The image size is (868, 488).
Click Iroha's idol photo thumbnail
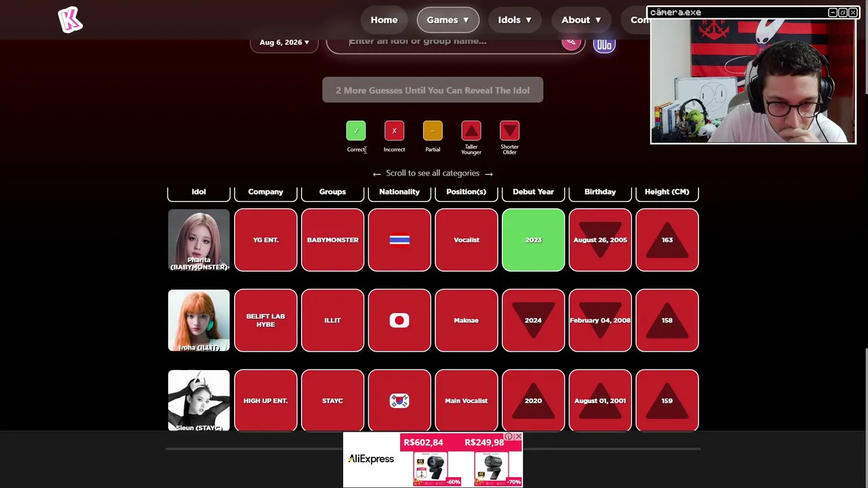click(199, 321)
